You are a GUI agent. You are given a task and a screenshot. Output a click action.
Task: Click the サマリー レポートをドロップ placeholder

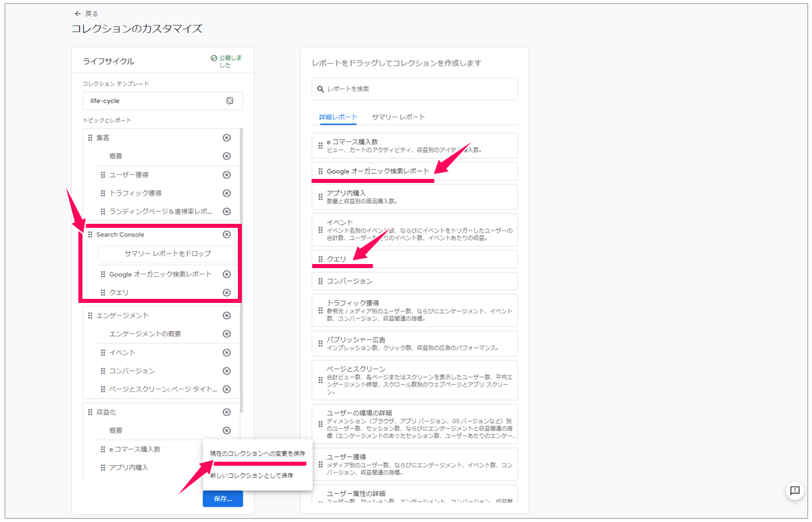tap(167, 253)
